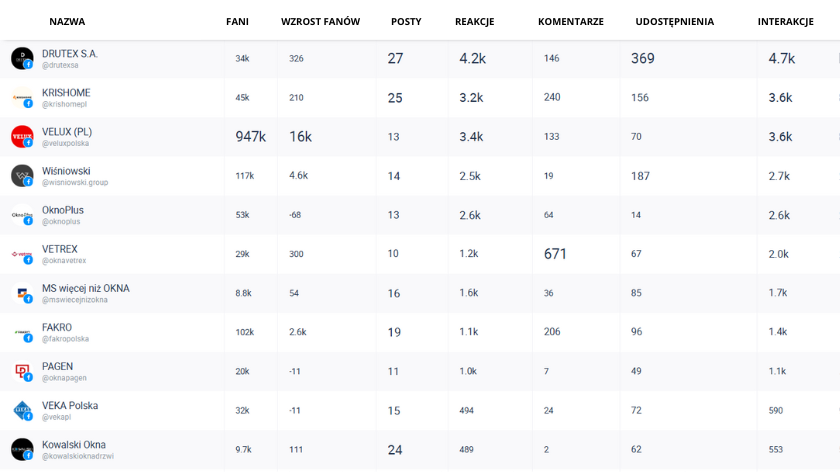Sort table by FANI column header
Screen dimensions: 840x472
click(x=237, y=21)
